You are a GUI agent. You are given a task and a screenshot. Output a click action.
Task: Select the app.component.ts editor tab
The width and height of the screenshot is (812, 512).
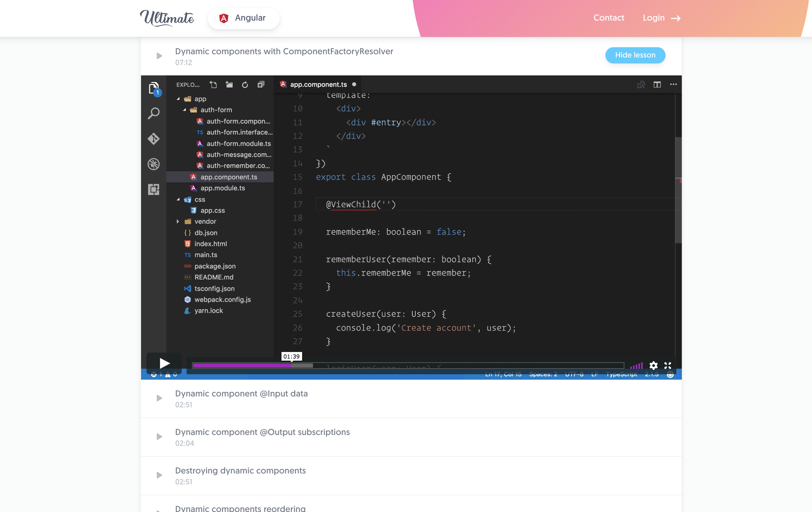click(x=318, y=84)
